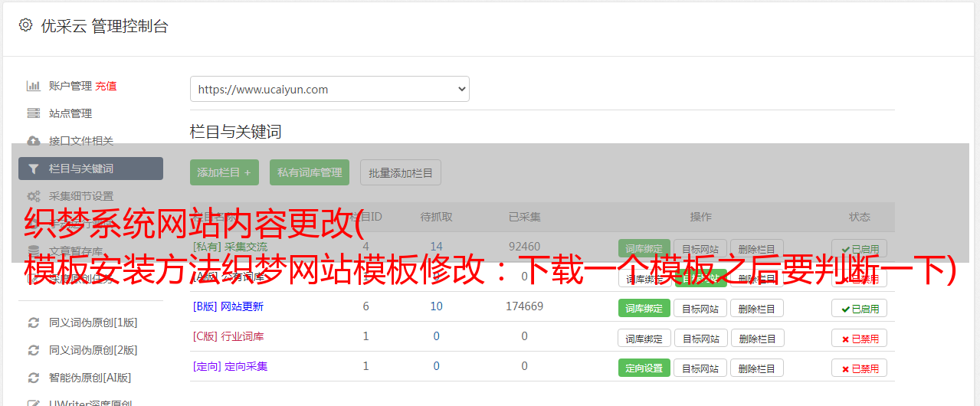Screen dimensions: 980x406
Task: Click the refresh icon beside 同义词伪原创[2版]
Action: [33, 350]
